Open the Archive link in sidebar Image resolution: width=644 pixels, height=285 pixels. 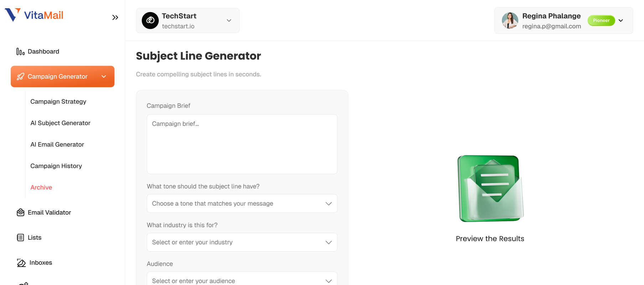(41, 187)
